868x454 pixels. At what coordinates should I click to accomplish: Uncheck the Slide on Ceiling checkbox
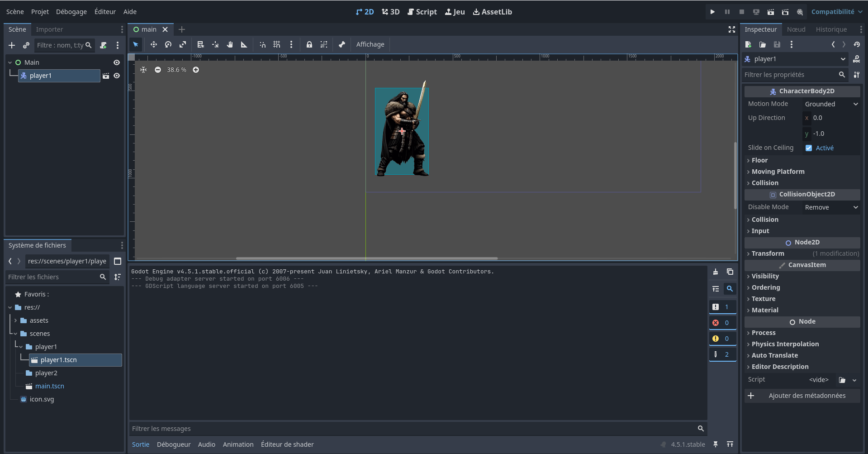809,148
